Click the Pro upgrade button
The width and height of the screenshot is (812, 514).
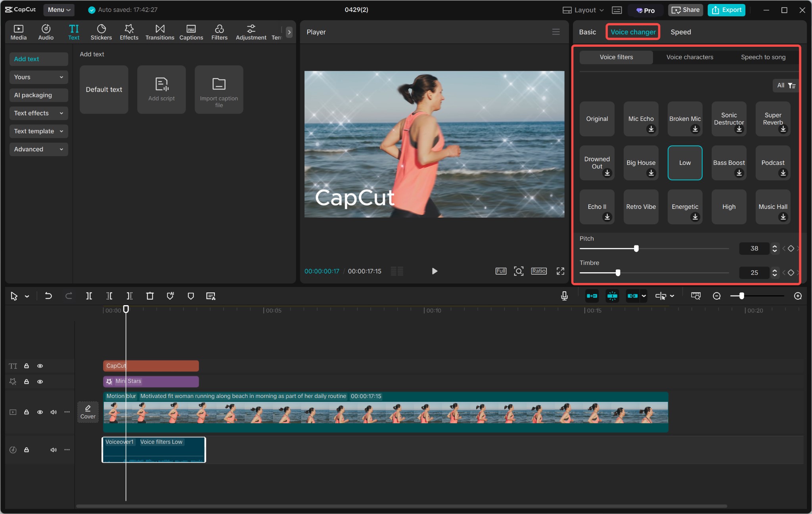click(645, 10)
